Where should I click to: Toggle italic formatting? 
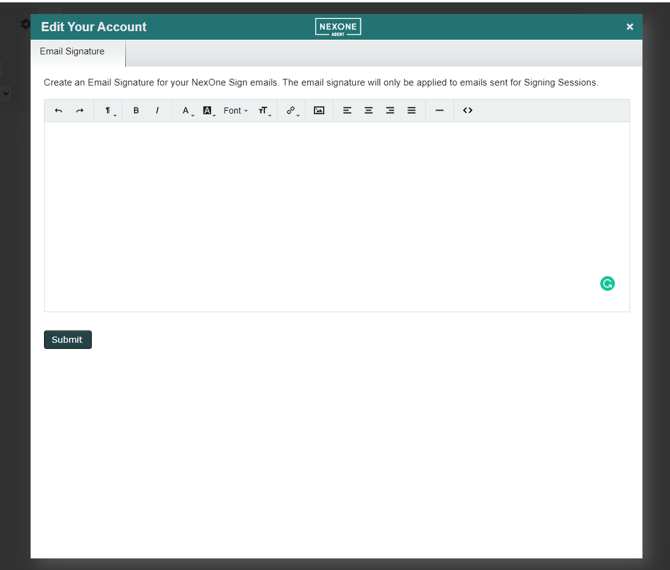click(157, 111)
